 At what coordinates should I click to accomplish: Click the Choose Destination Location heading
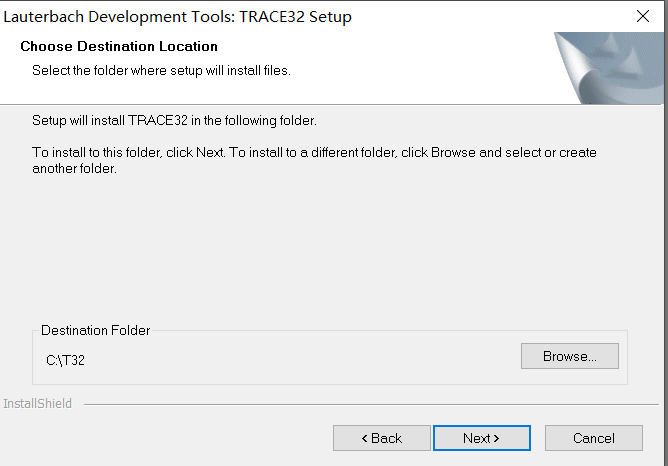[119, 46]
